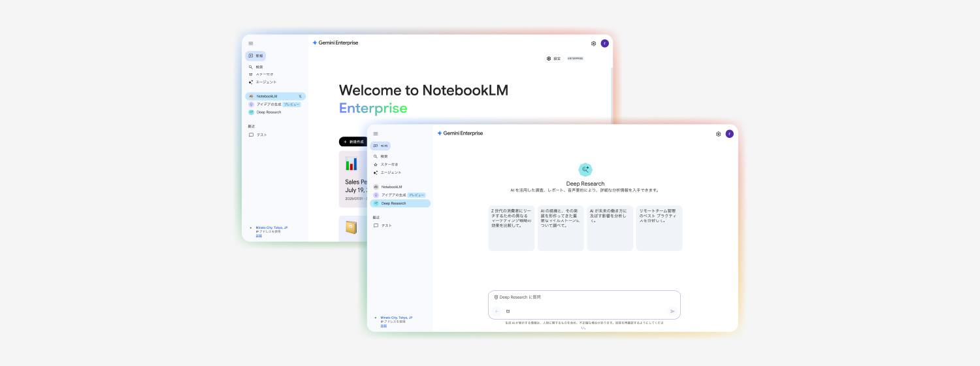The width and height of the screenshot is (980, 366).
Task: Choose the AIが未来の働き方 suggestion card
Action: pyautogui.click(x=610, y=228)
